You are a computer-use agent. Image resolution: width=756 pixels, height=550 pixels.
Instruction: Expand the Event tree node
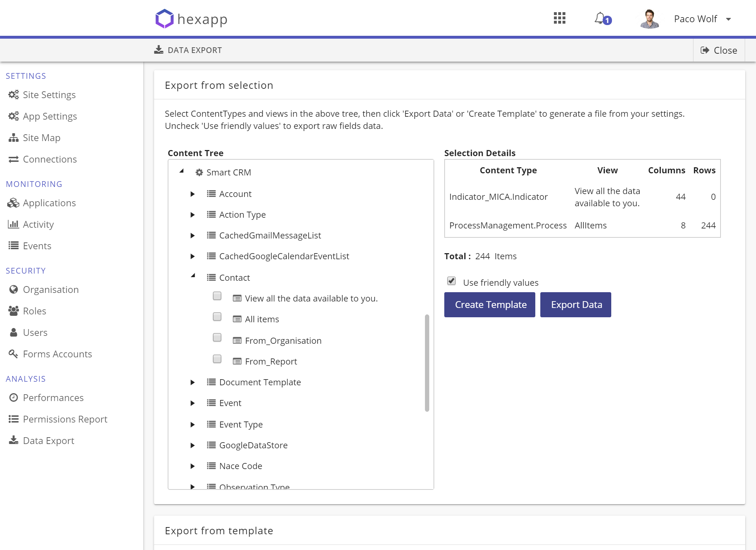point(192,403)
